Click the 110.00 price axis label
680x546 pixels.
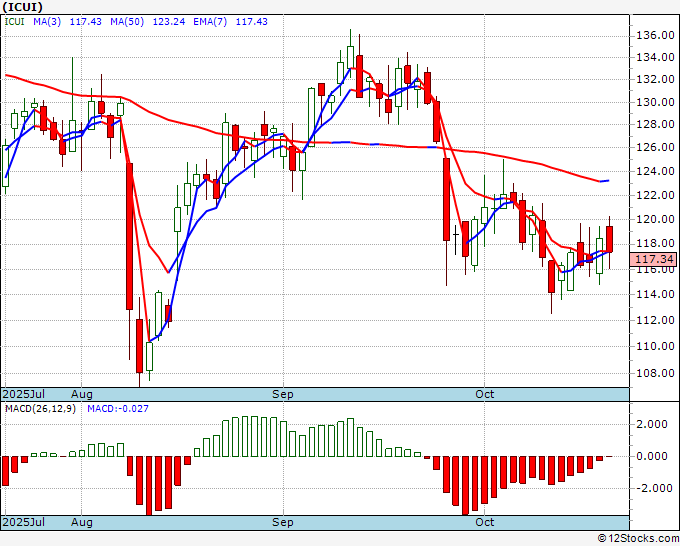pyautogui.click(x=655, y=346)
